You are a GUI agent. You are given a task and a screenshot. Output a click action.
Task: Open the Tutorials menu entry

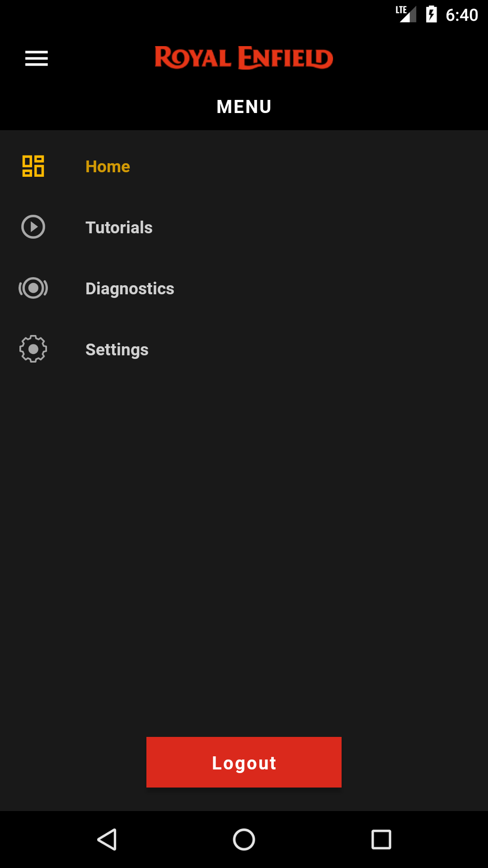pos(244,227)
